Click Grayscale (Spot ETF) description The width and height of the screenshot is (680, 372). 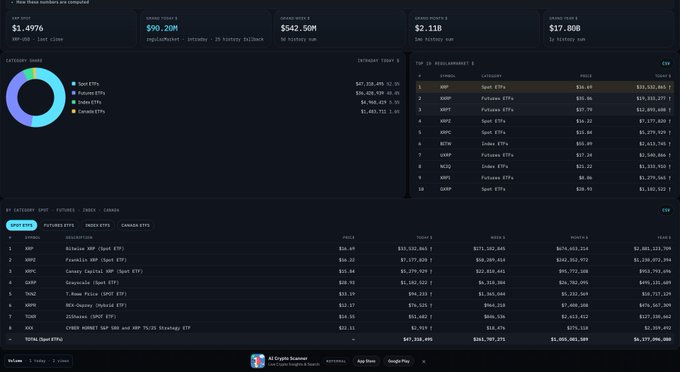92,282
